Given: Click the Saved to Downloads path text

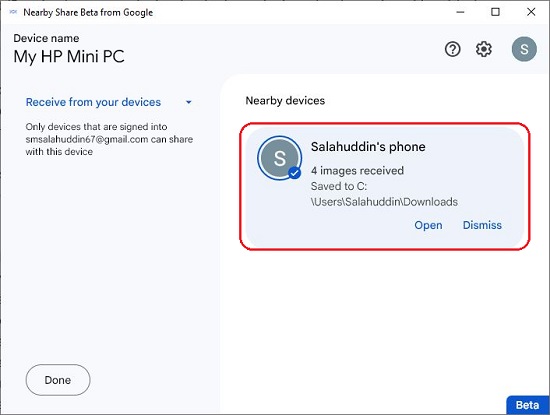Looking at the screenshot, I should pyautogui.click(x=384, y=194).
